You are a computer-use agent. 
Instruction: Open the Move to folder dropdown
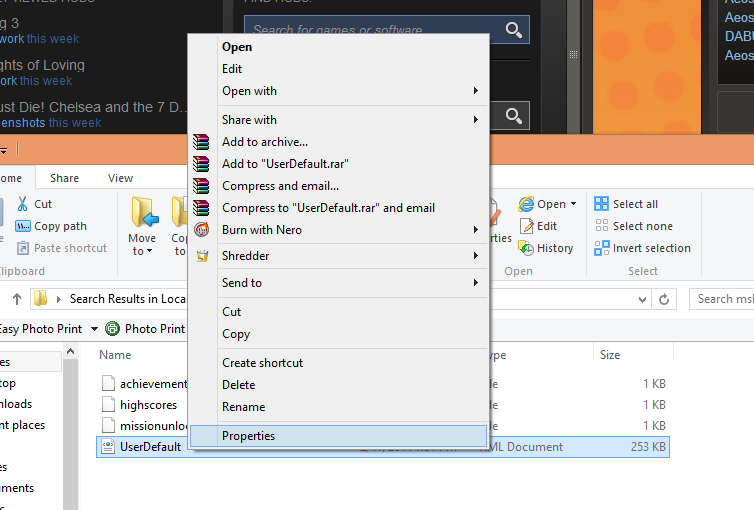(142, 245)
